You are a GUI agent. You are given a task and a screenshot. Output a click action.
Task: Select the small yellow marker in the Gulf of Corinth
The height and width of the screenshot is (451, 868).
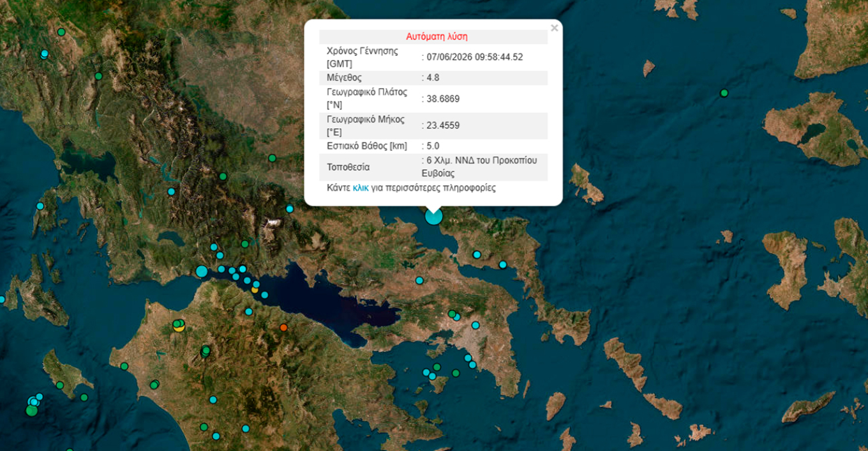coord(255,290)
